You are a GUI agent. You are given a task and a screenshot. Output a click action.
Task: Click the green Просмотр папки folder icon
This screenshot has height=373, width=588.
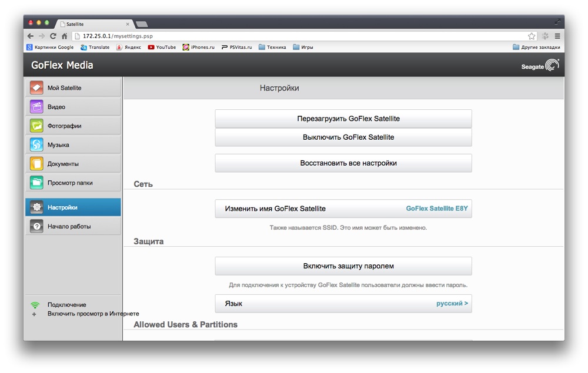coord(36,183)
